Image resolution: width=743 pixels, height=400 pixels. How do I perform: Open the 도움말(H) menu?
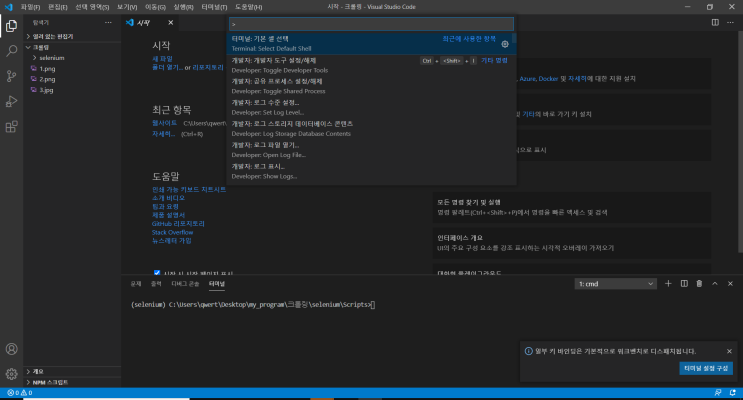(x=248, y=7)
